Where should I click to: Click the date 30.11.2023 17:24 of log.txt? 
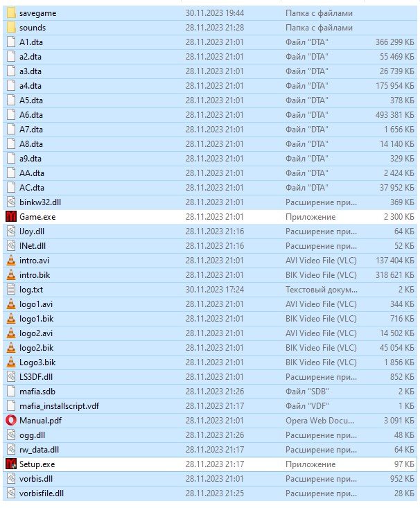[x=215, y=289]
